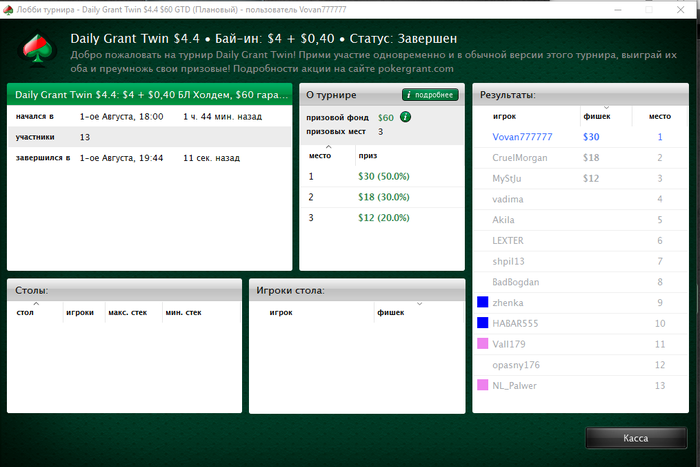
Task: Click the spade logo in the header
Action: point(38,49)
